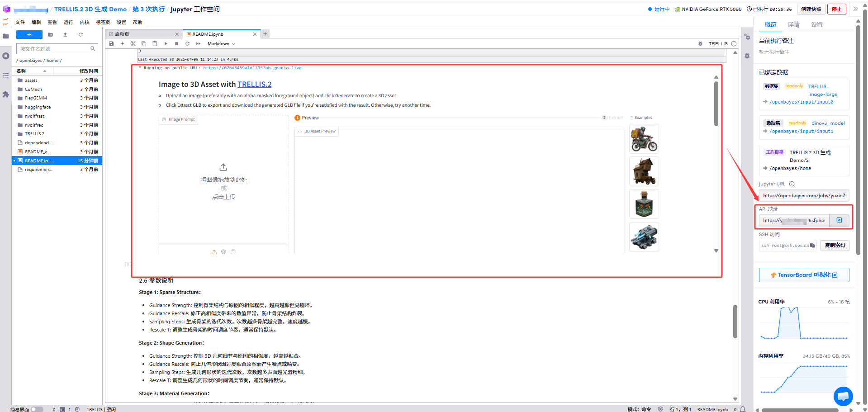Switch to the 详情 tab
Screen dimensions: 868x412
pos(793,24)
